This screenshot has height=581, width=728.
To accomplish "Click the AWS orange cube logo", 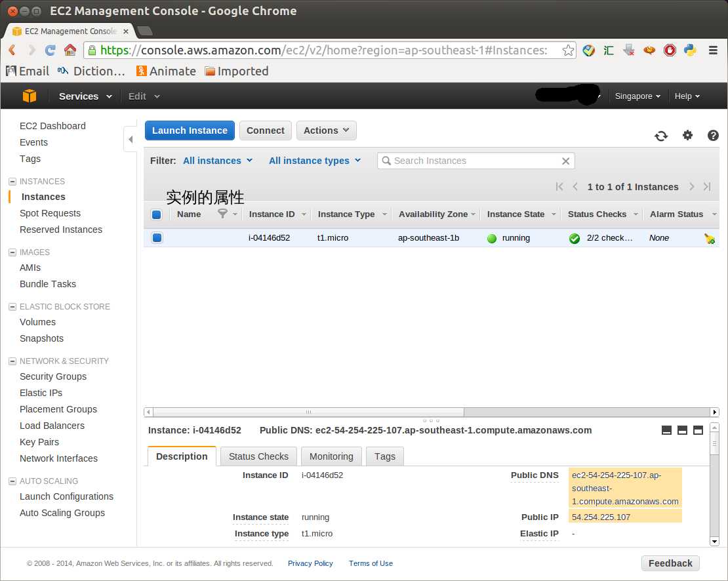I will click(x=30, y=96).
